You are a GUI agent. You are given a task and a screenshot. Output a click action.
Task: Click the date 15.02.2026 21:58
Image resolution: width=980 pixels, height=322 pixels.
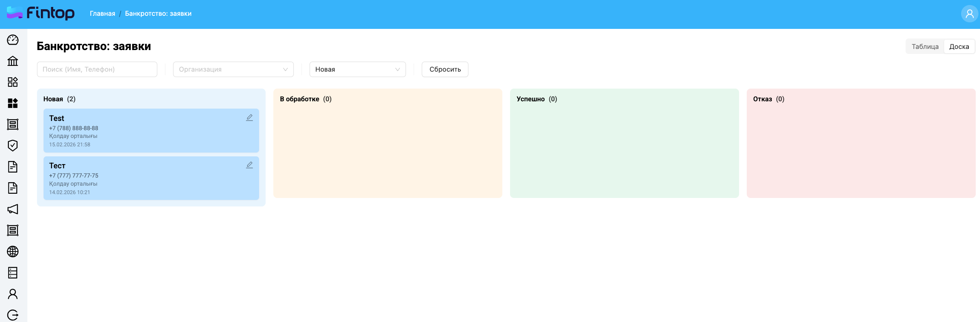click(x=70, y=145)
